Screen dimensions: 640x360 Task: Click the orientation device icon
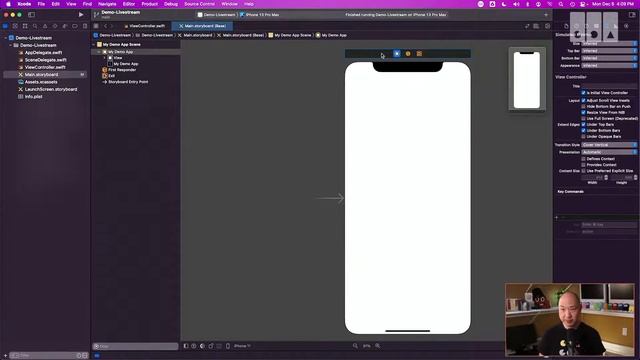[x=211, y=346]
